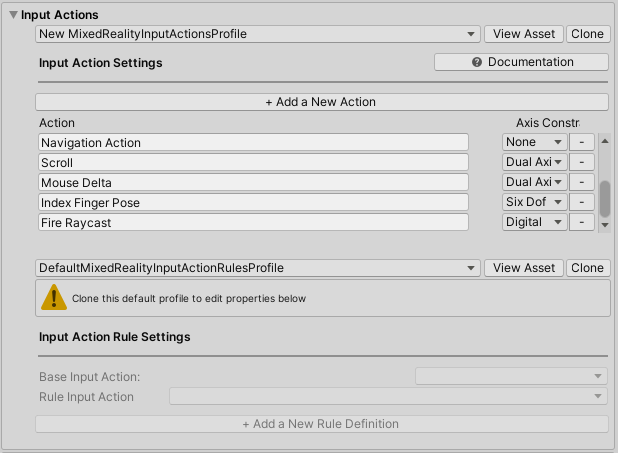Clone the DefaultMixedRealityInputActionRulesProfile

pyautogui.click(x=588, y=268)
